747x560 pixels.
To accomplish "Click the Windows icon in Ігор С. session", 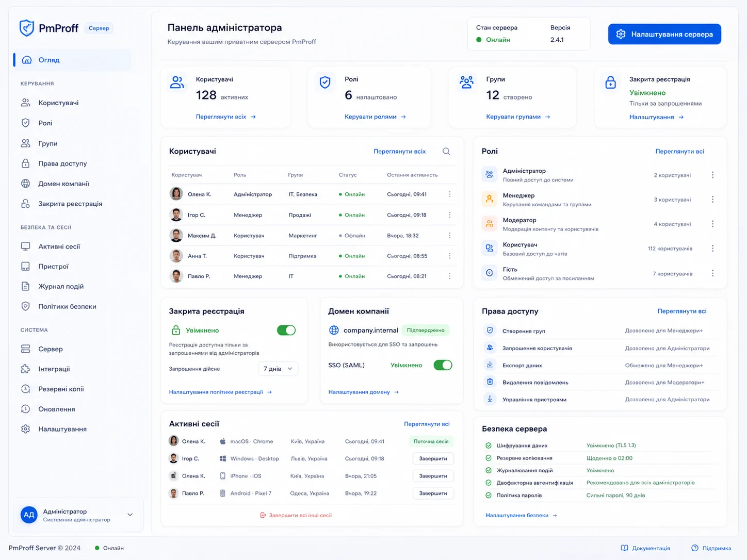I will tap(223, 458).
